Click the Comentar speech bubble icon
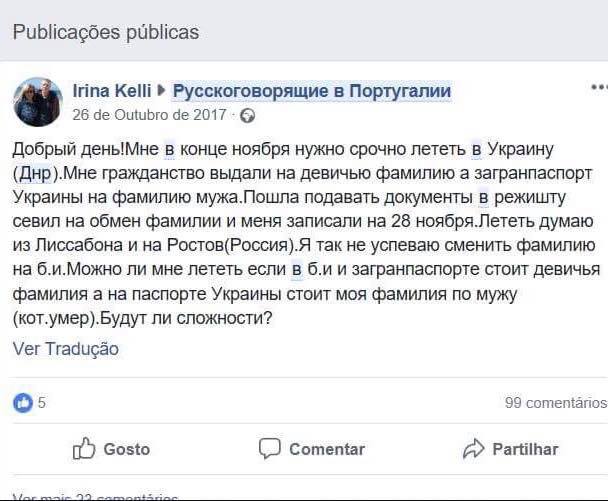The height and width of the screenshot is (501, 608). (x=269, y=449)
